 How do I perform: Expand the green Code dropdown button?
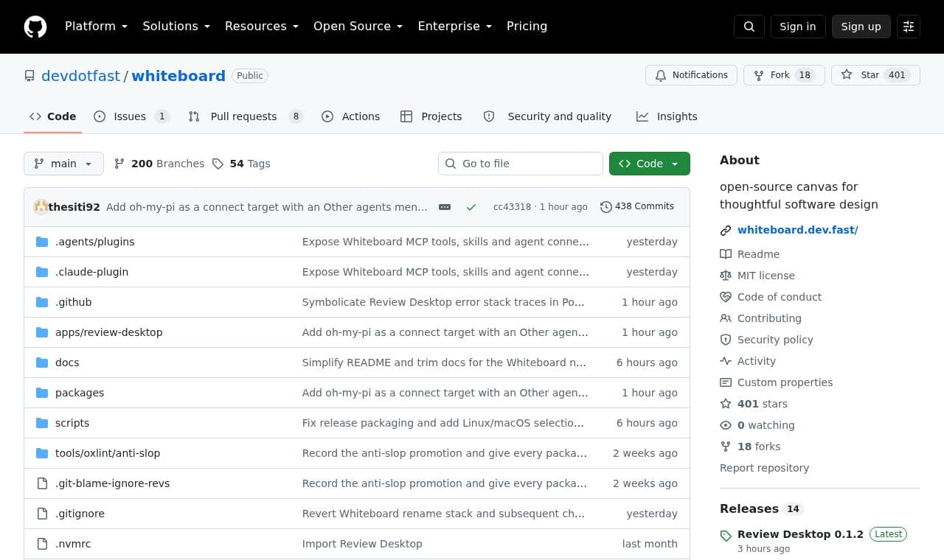(x=650, y=164)
